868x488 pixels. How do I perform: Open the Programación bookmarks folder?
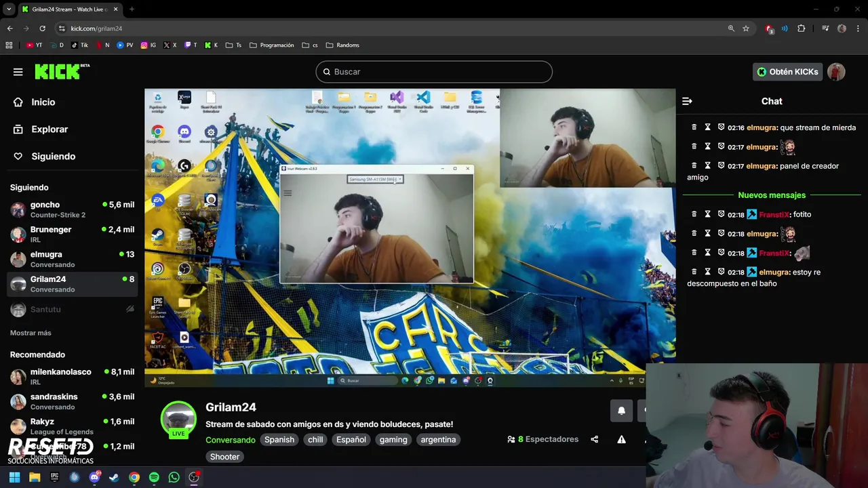tap(271, 45)
